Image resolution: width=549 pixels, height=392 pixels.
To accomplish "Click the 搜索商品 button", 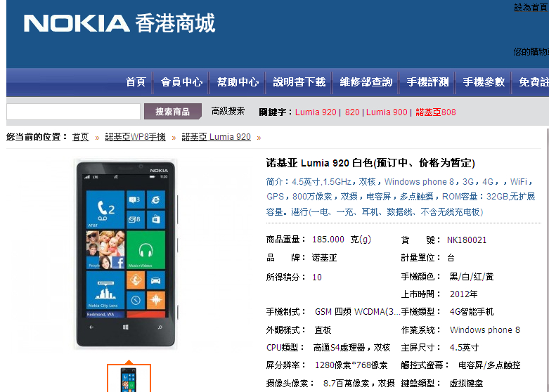I will pyautogui.click(x=173, y=112).
